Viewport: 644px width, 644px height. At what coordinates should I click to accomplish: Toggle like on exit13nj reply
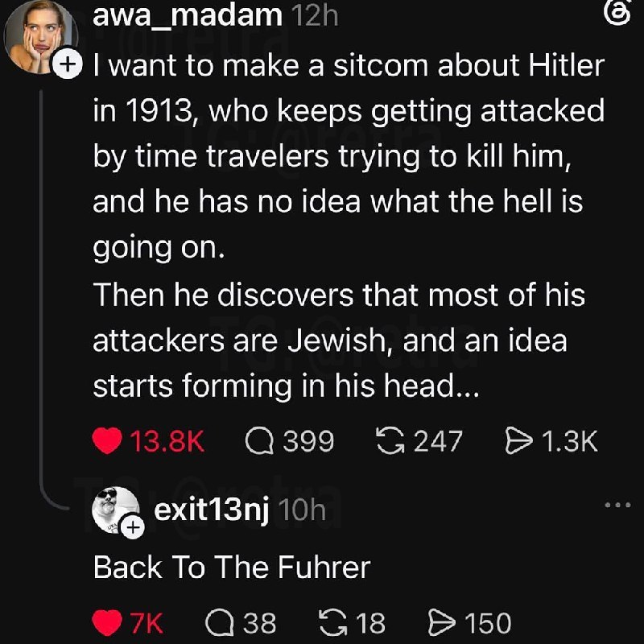point(107,622)
